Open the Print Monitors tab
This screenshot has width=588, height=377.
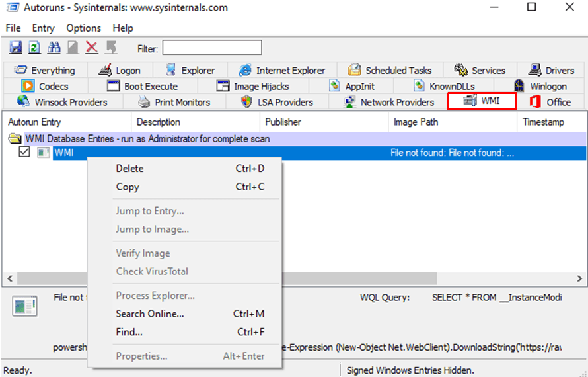tap(174, 102)
